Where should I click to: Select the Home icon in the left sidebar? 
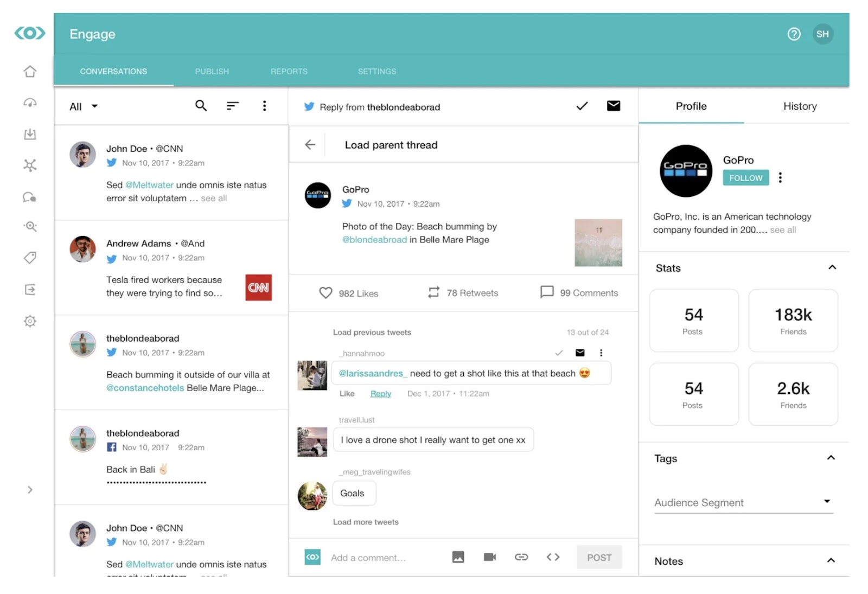click(x=30, y=71)
